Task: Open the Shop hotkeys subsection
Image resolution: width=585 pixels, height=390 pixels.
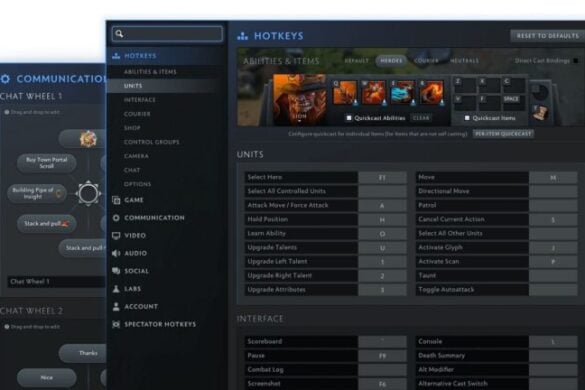Action: (132, 128)
